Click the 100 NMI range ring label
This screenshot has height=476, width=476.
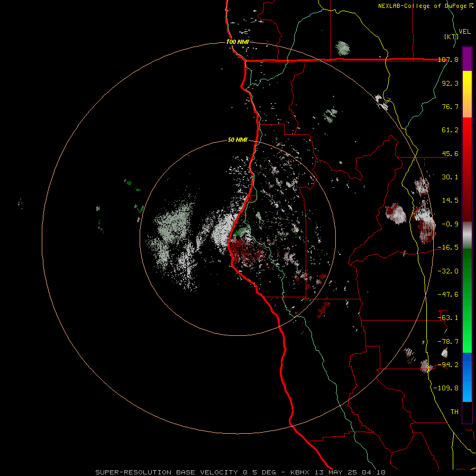tap(237, 42)
